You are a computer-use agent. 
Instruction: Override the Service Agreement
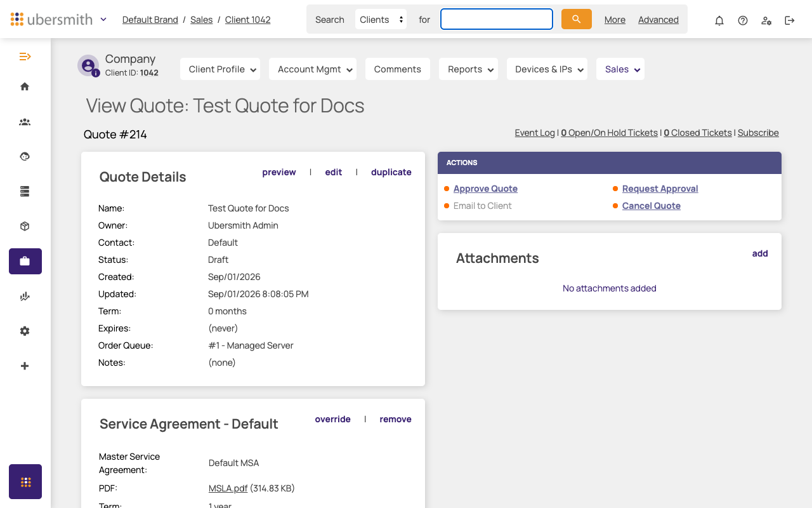point(333,419)
